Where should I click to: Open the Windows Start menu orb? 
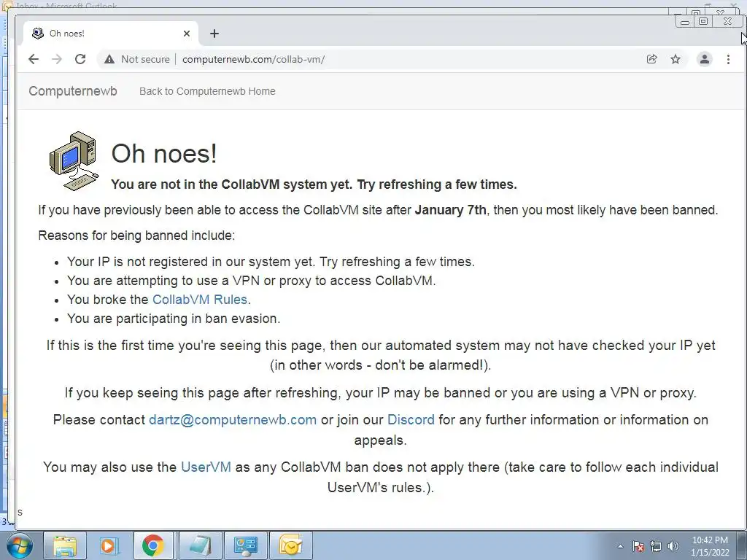[x=19, y=545]
